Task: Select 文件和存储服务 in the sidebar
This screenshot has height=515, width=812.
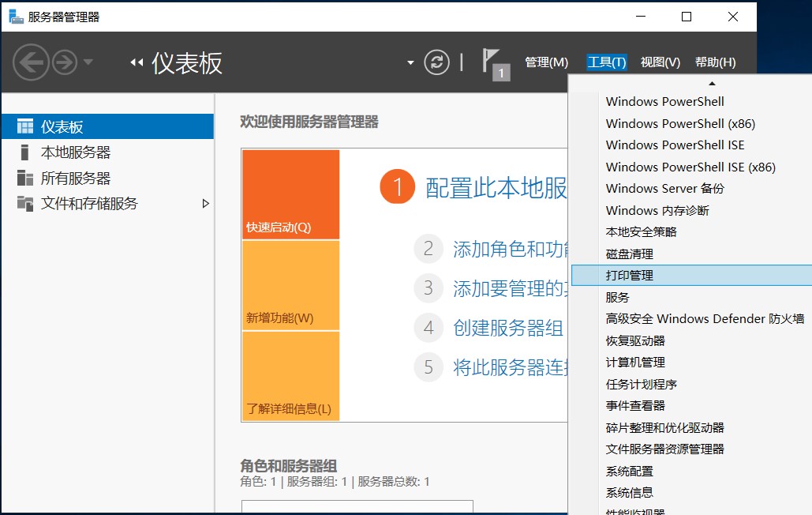Action: point(107,204)
